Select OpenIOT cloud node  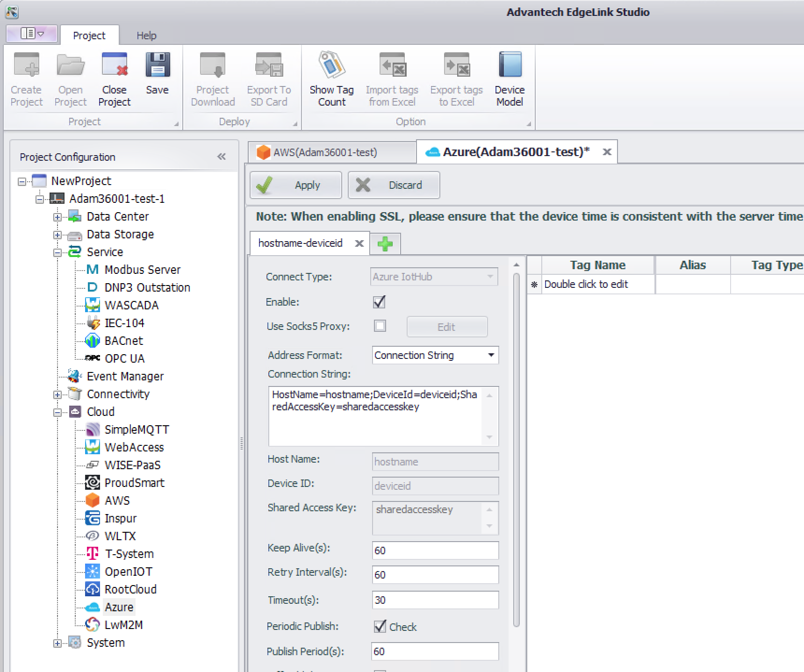(x=128, y=572)
